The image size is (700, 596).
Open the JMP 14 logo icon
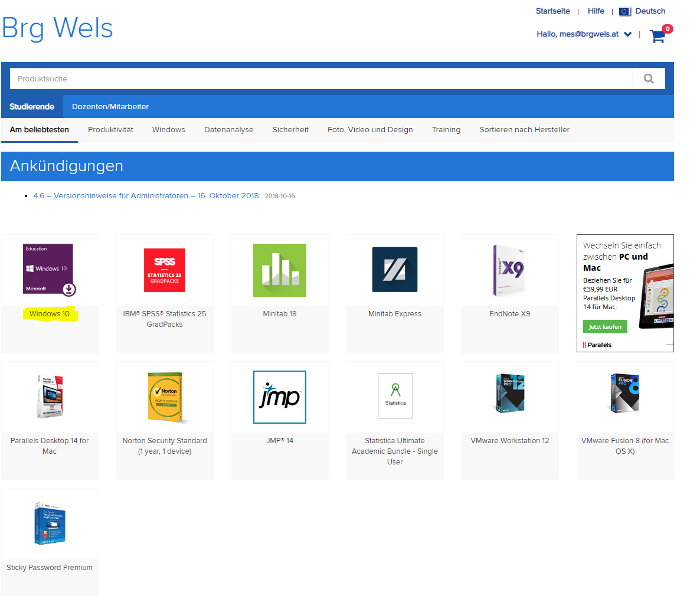pos(280,397)
